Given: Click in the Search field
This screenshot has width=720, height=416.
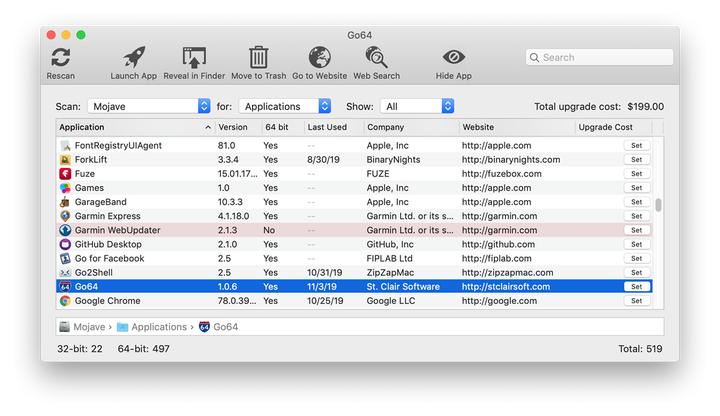Looking at the screenshot, I should pyautogui.click(x=599, y=57).
